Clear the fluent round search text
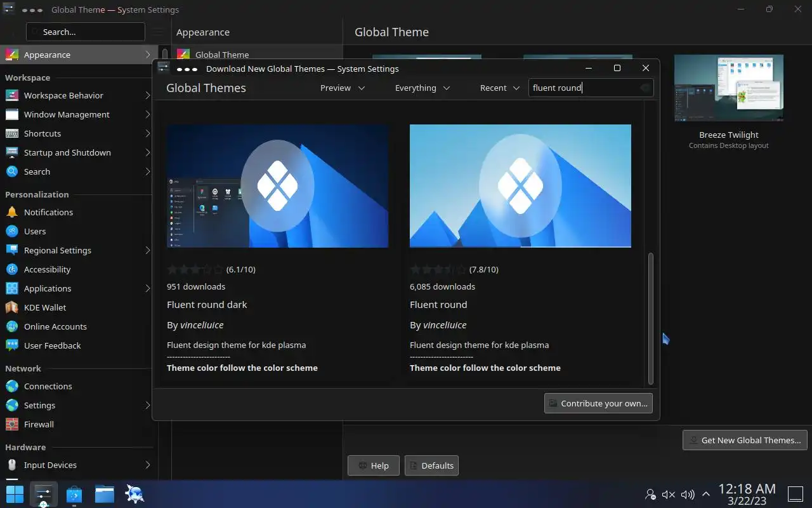This screenshot has width=812, height=508. point(645,88)
